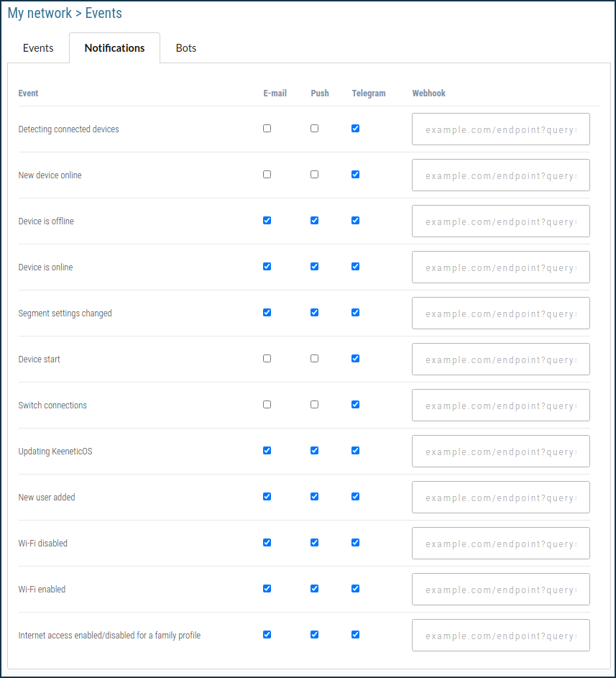
Task: Turn off Telegram for Switch connections
Action: click(355, 405)
